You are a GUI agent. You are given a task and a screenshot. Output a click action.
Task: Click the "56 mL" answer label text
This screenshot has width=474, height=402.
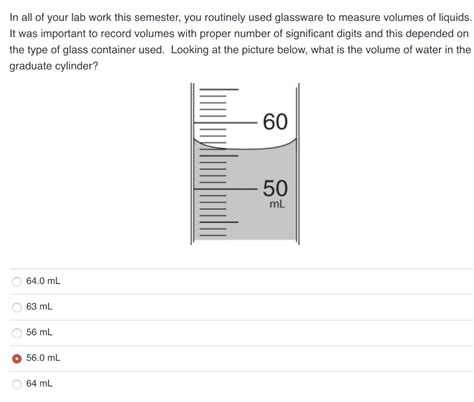tap(39, 332)
